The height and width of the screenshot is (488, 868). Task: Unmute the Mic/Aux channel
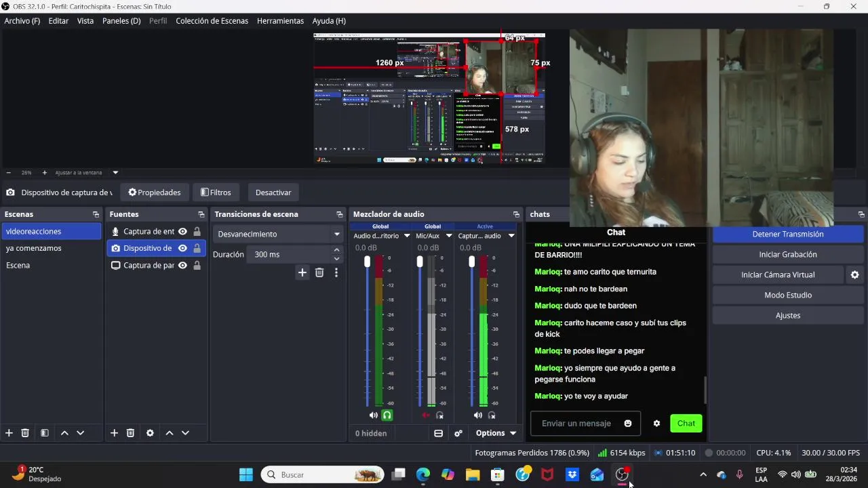click(x=426, y=415)
